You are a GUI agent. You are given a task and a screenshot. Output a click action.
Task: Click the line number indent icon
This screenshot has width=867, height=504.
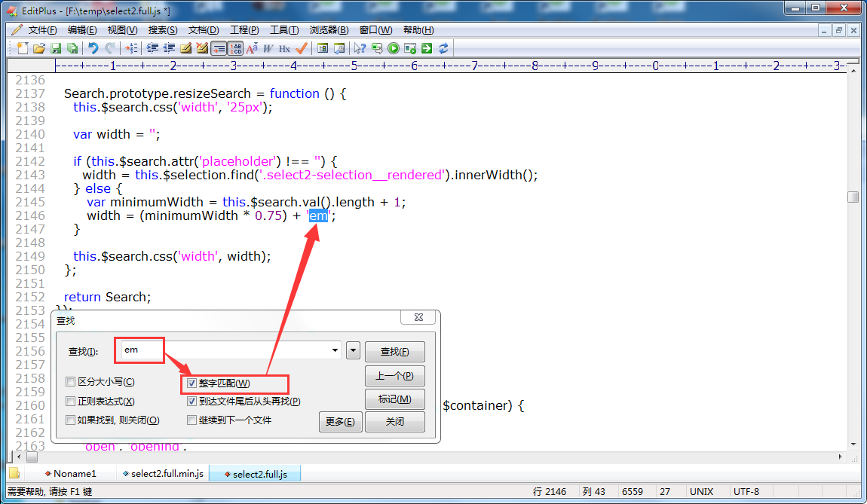click(132, 49)
